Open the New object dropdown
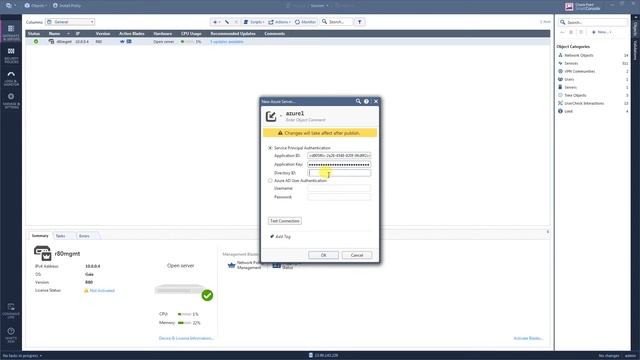 pos(601,32)
